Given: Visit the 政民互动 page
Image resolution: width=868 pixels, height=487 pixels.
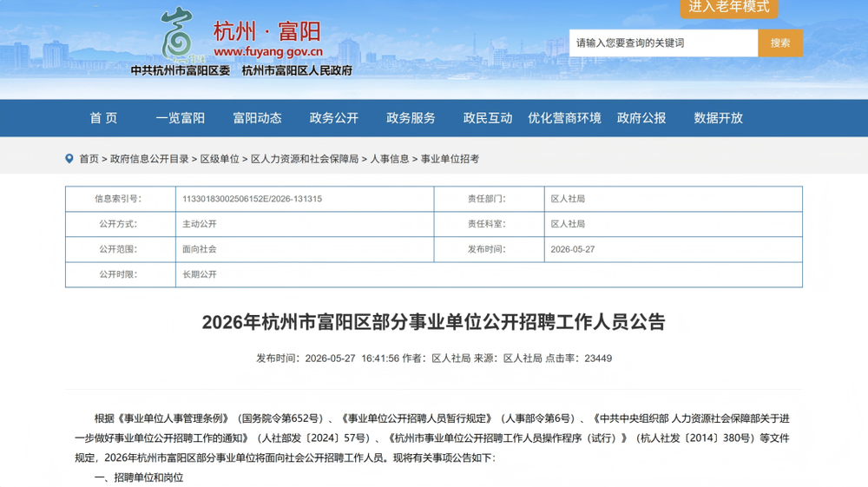Looking at the screenshot, I should click(488, 118).
